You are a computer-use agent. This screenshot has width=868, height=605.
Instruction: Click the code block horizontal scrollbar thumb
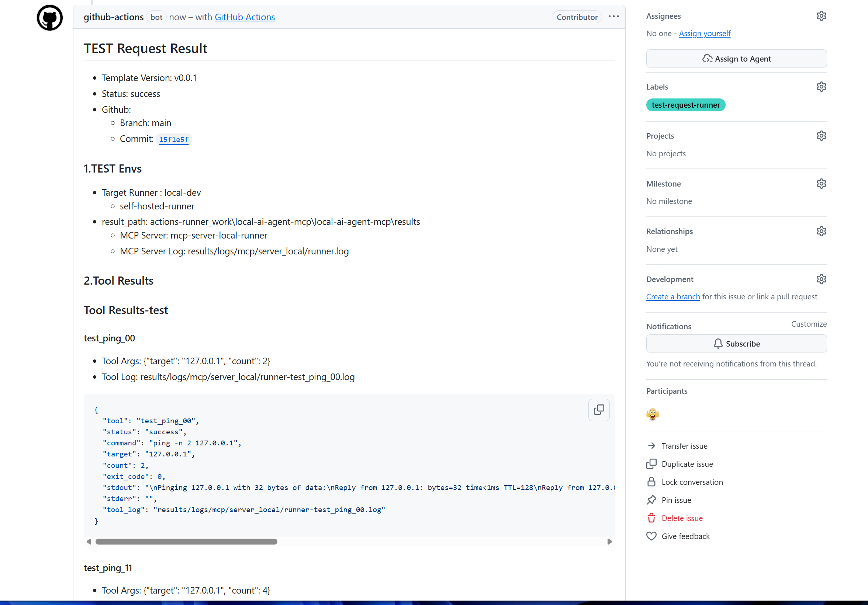click(186, 542)
